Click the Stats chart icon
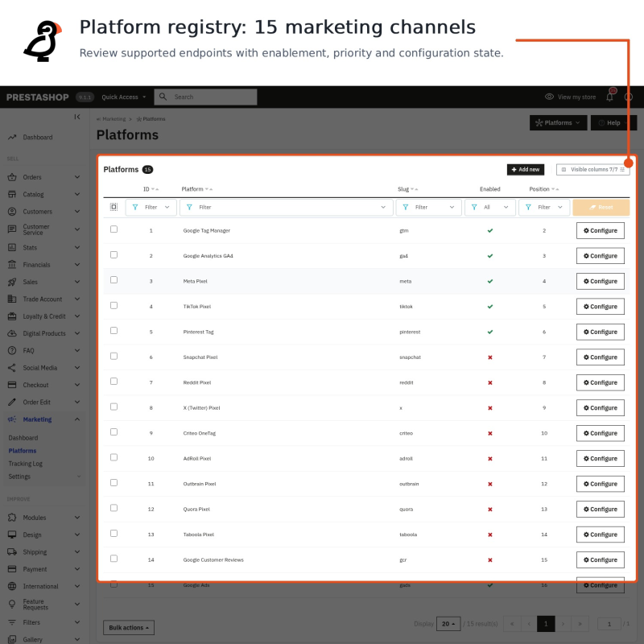Screen dimensions: 644x644 (x=12, y=247)
